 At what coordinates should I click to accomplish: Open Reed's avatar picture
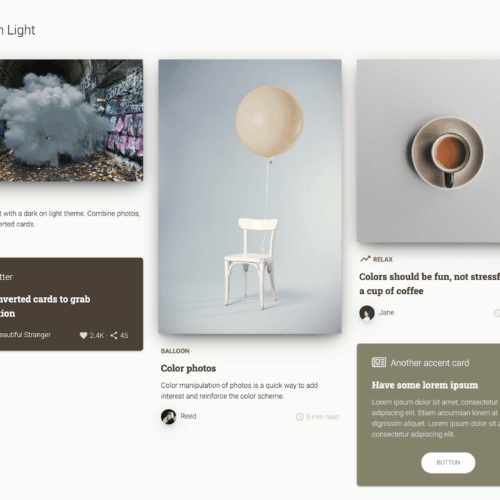click(169, 416)
